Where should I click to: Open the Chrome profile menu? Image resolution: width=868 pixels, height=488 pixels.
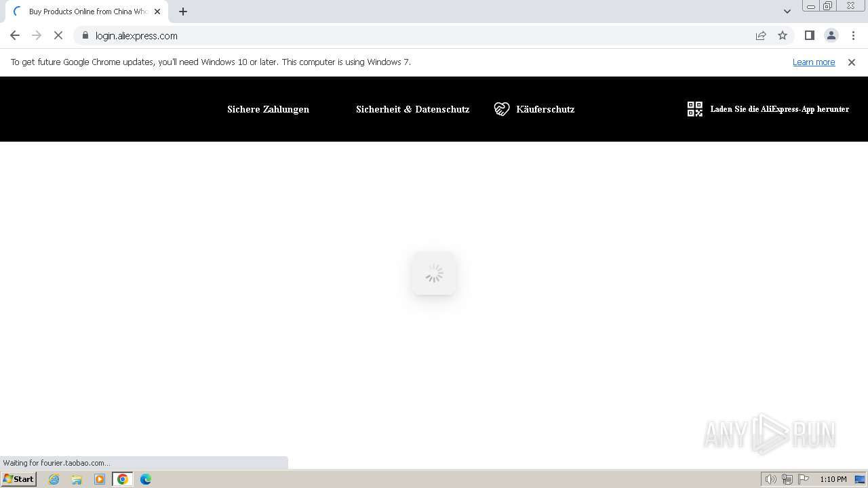pos(831,35)
